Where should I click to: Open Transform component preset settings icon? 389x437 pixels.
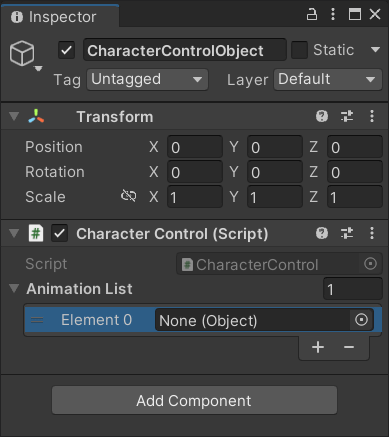pos(347,116)
